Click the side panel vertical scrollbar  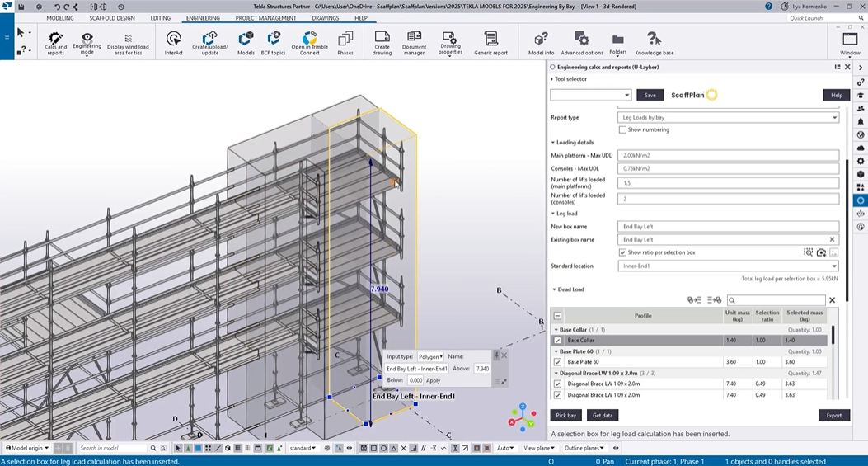coord(847,230)
